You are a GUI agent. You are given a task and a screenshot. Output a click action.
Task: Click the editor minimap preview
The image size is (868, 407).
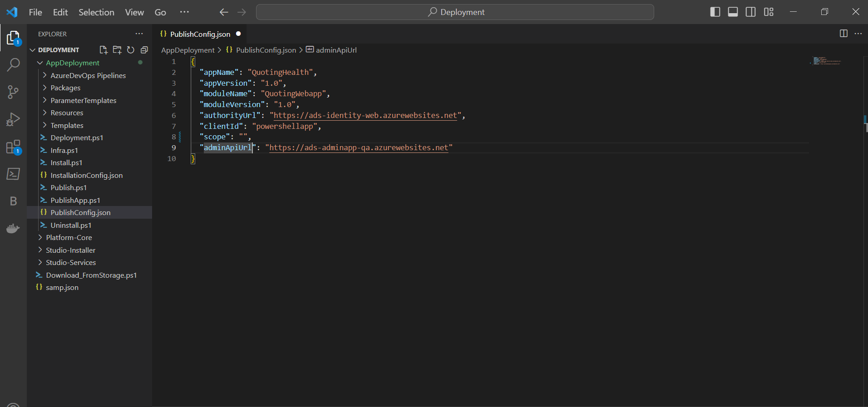pyautogui.click(x=826, y=61)
